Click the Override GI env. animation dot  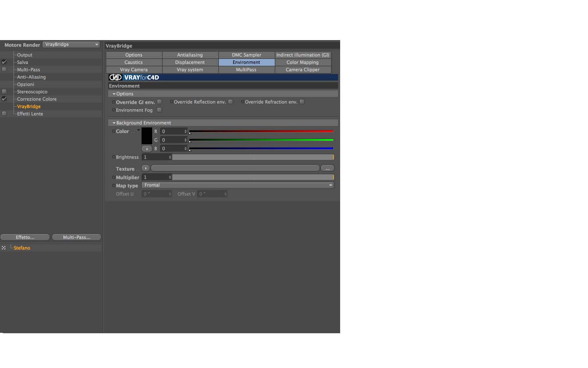[x=113, y=102]
